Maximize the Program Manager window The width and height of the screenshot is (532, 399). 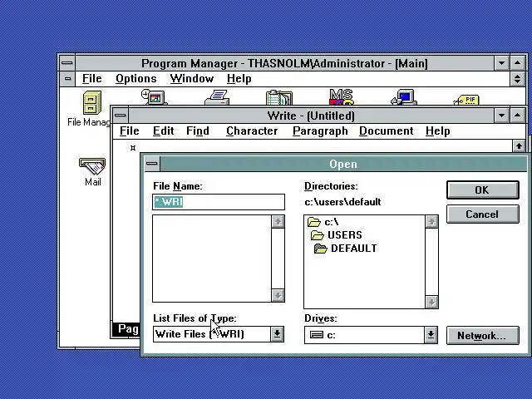pyautogui.click(x=517, y=63)
